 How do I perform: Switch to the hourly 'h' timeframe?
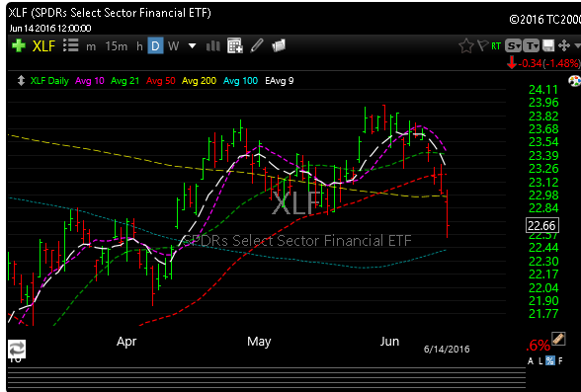click(x=139, y=45)
